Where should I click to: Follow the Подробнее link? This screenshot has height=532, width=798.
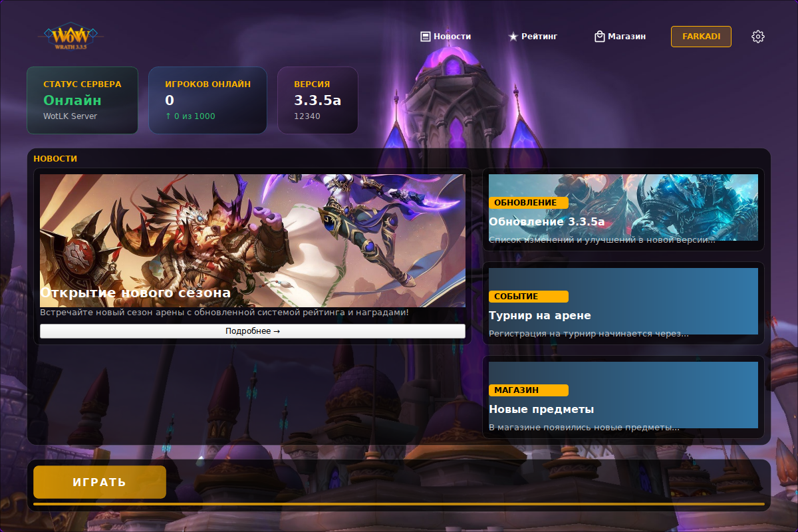pos(253,331)
